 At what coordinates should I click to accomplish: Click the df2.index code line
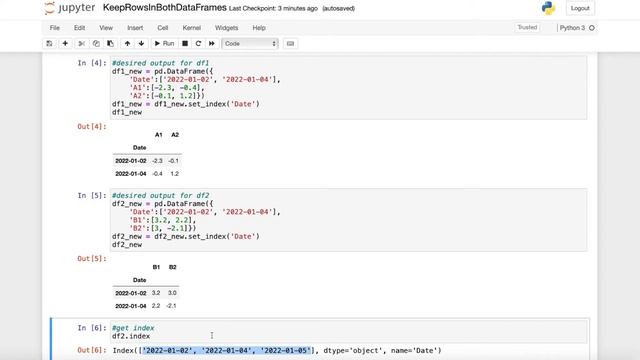click(x=131, y=336)
